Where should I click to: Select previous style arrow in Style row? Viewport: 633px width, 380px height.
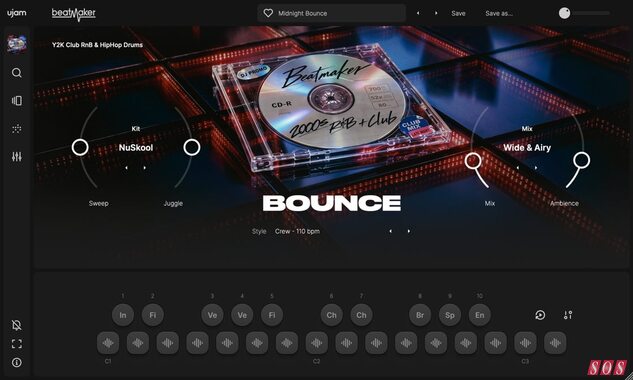pos(390,231)
